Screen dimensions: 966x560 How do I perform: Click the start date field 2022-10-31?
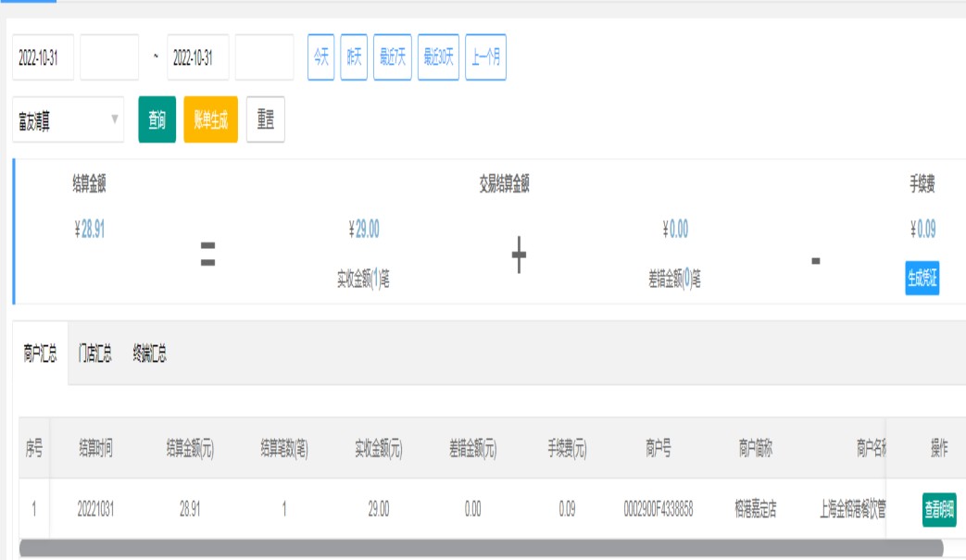point(43,57)
